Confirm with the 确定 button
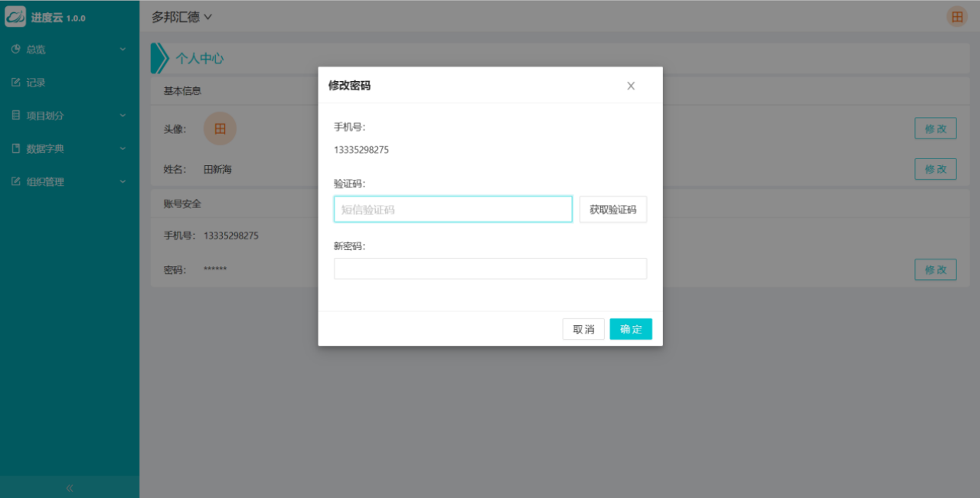This screenshot has height=498, width=980. (631, 329)
